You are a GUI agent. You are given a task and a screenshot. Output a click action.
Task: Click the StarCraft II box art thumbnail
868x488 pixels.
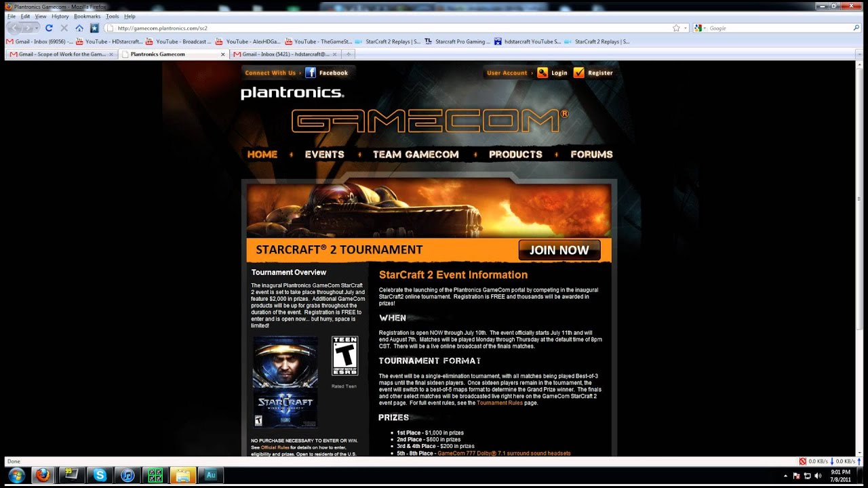click(x=285, y=382)
